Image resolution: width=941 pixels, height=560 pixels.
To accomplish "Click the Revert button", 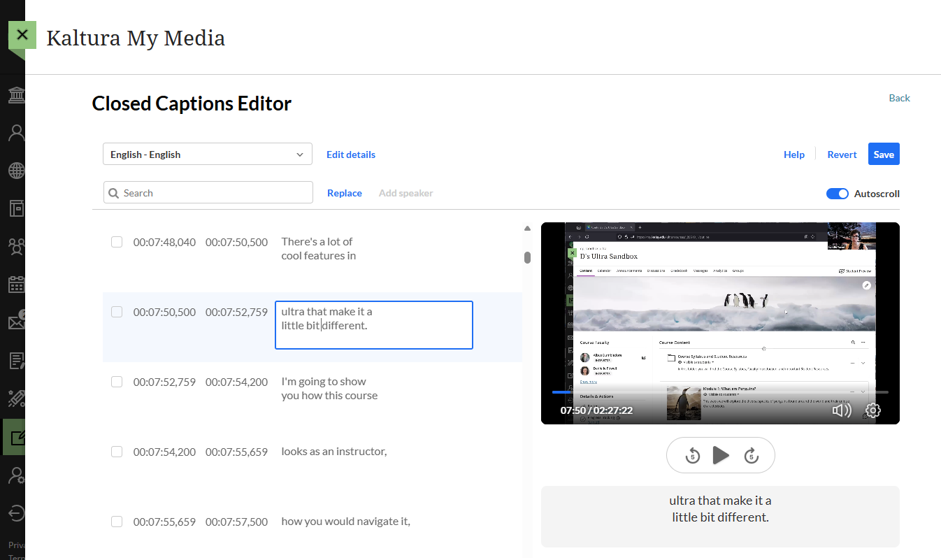I will (x=842, y=155).
